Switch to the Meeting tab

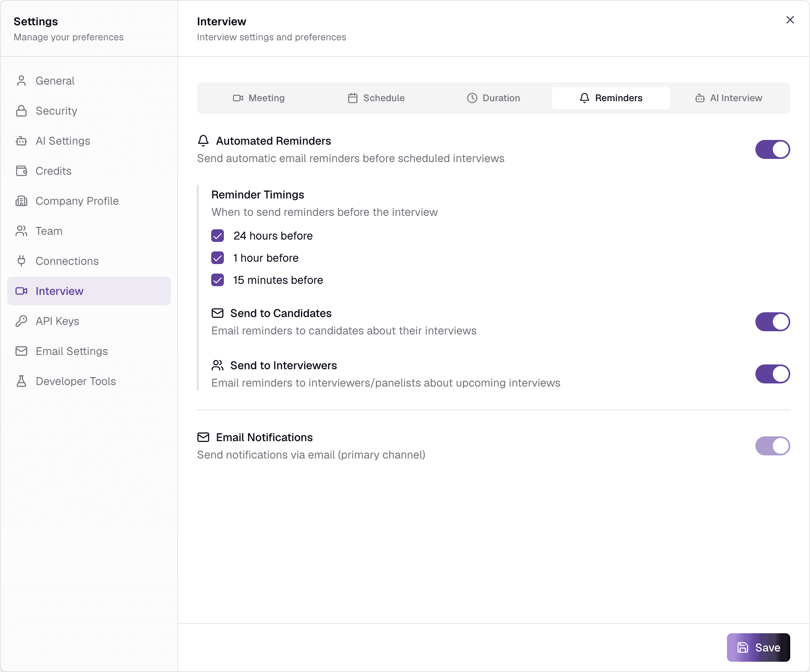coord(259,98)
